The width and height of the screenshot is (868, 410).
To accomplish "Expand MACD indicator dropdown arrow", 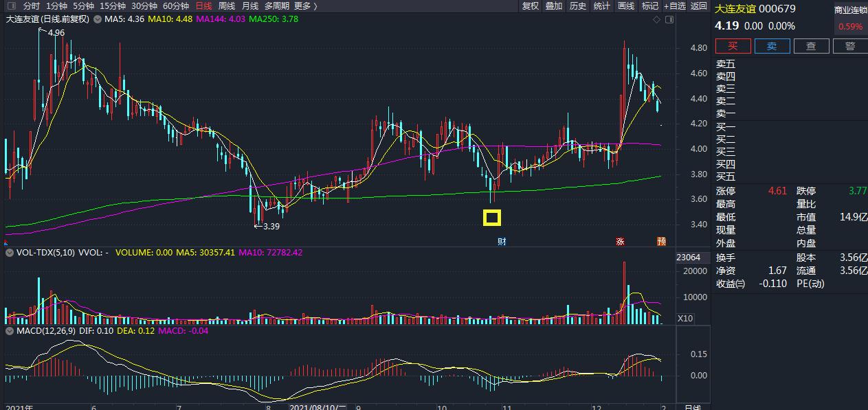I will 9,331.
